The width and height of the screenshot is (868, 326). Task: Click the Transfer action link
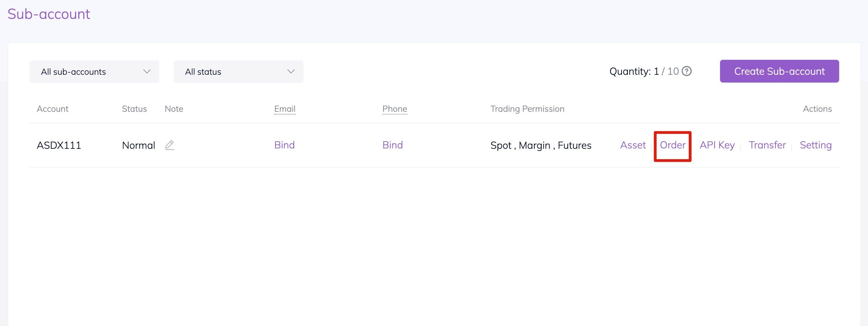click(x=767, y=145)
